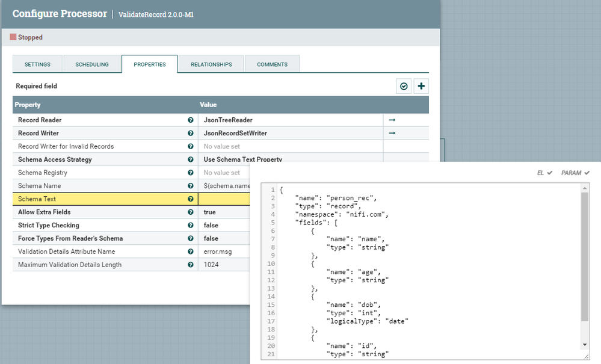Click help icon for Maximum Validation Details Length
The width and height of the screenshot is (601, 364).
tap(191, 265)
